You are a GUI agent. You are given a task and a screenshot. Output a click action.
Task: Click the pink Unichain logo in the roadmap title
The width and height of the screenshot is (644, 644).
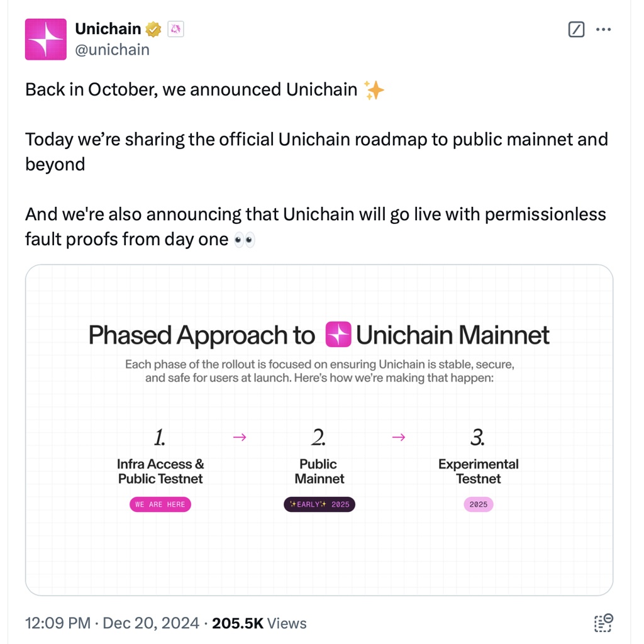338,335
